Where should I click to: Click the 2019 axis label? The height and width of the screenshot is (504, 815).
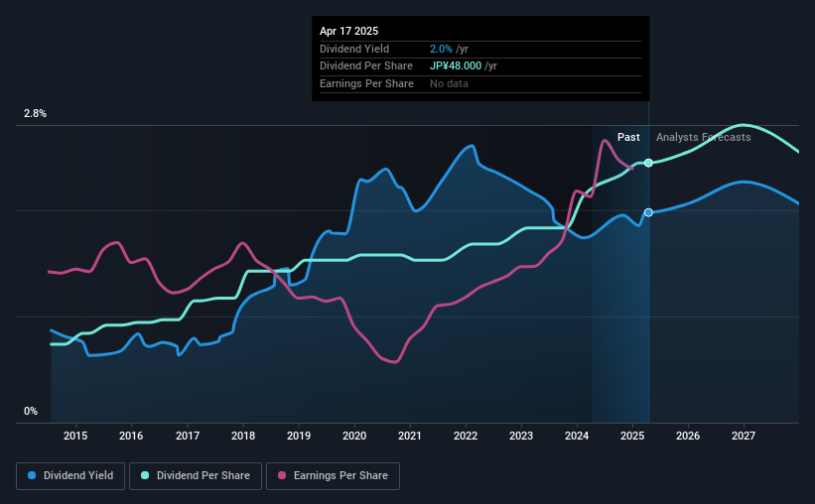pyautogui.click(x=299, y=436)
